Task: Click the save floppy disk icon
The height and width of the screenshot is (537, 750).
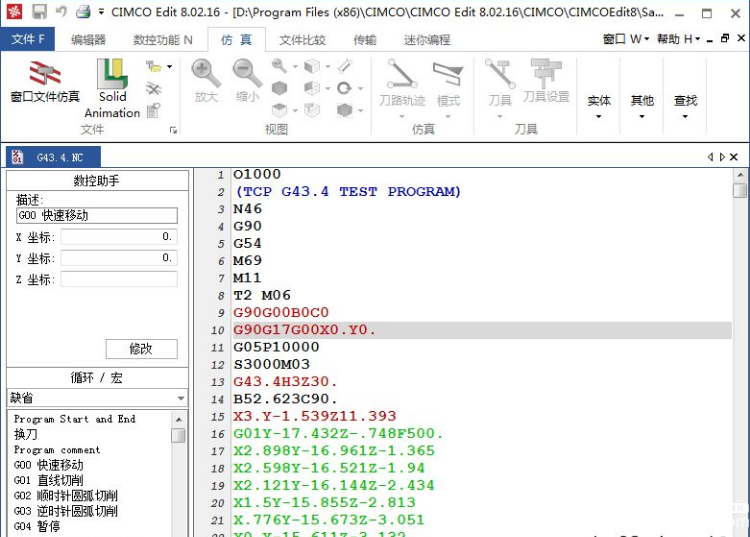Action: point(39,11)
